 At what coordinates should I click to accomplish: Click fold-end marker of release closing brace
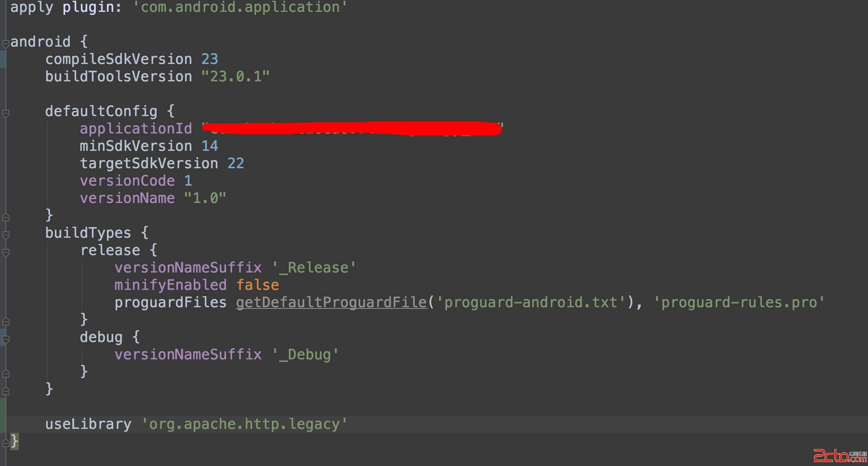point(6,321)
